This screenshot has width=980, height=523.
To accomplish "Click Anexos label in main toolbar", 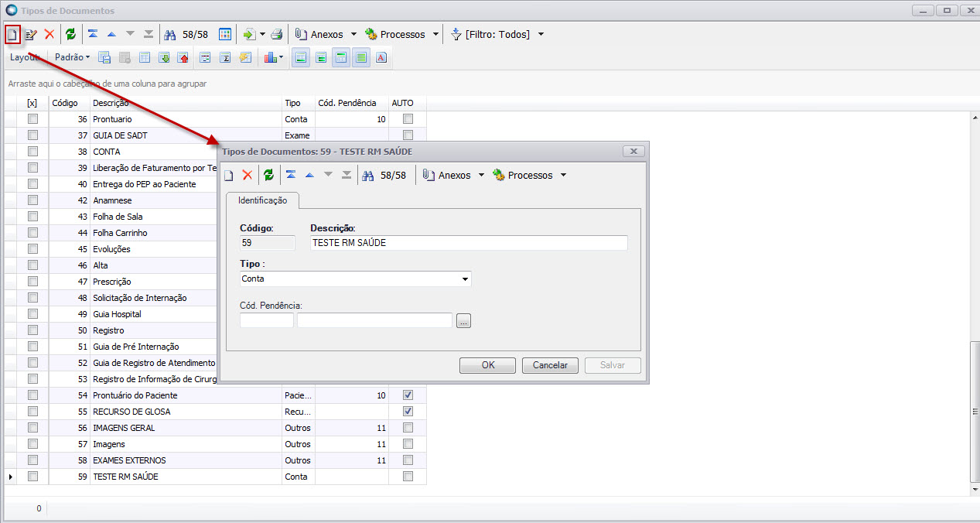I will [x=326, y=35].
